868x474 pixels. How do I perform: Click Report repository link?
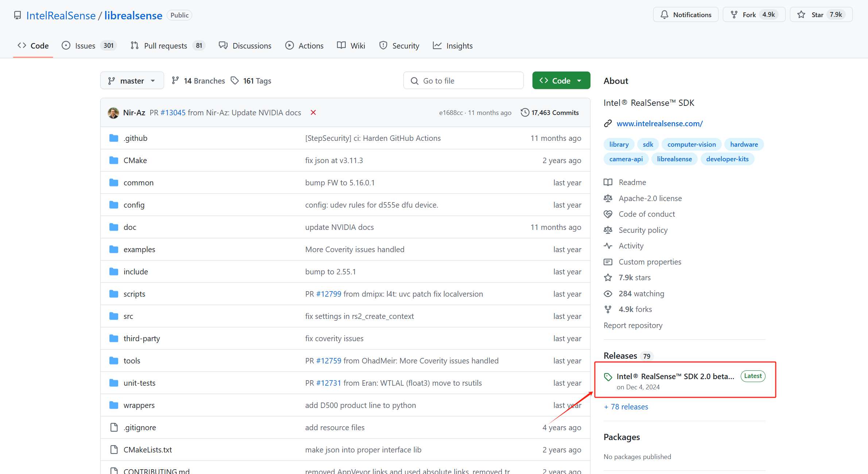pos(633,325)
